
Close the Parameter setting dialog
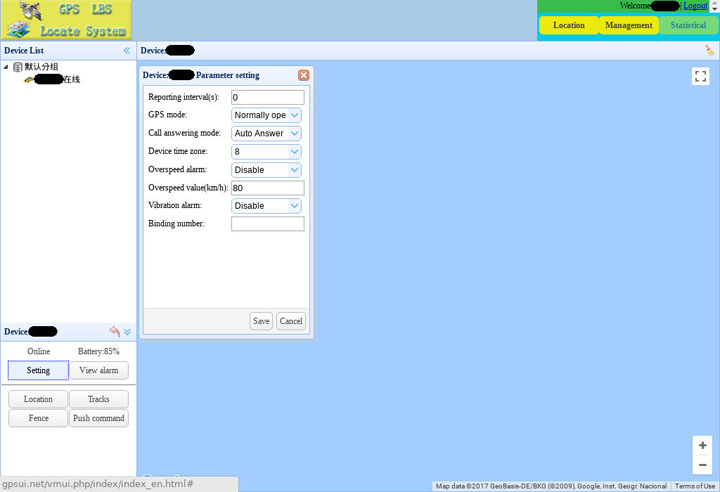(x=303, y=75)
